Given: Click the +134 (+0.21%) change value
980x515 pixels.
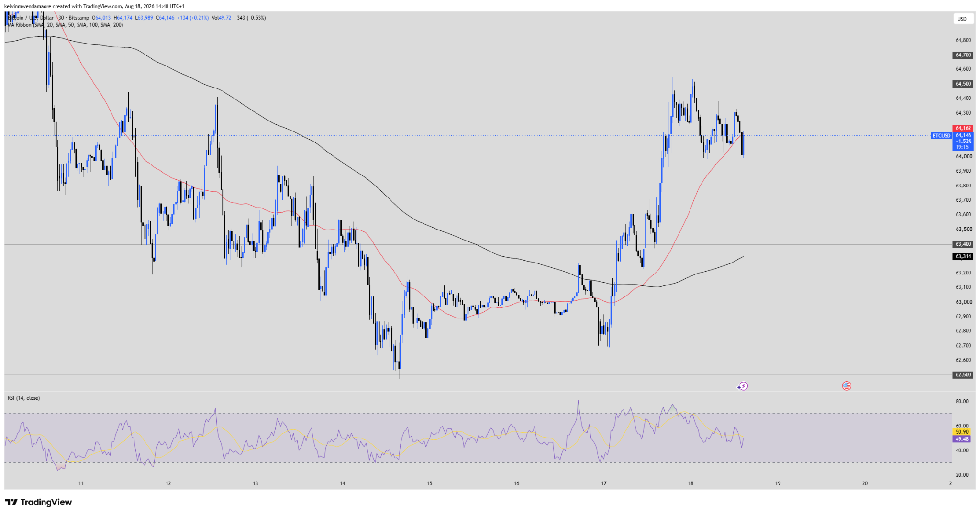Looking at the screenshot, I should tap(193, 18).
